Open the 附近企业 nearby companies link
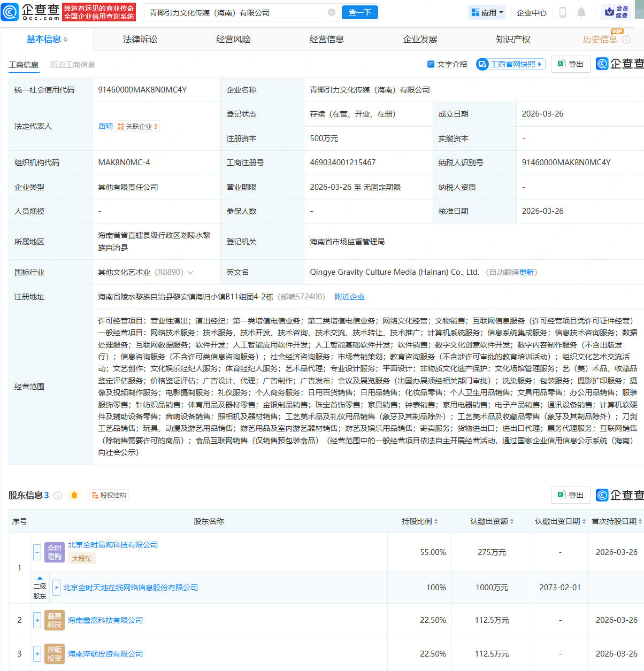The height and width of the screenshot is (671, 644). (x=350, y=296)
